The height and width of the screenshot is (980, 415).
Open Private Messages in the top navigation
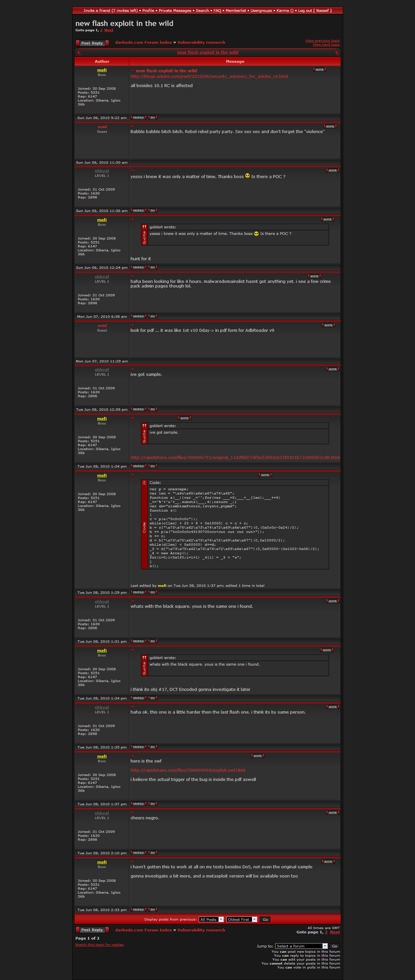click(175, 11)
